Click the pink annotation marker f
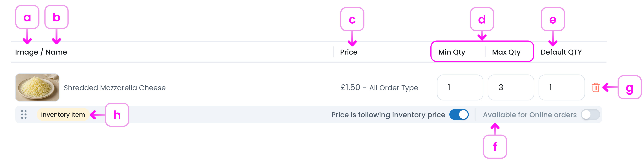The image size is (644, 162). [x=495, y=147]
